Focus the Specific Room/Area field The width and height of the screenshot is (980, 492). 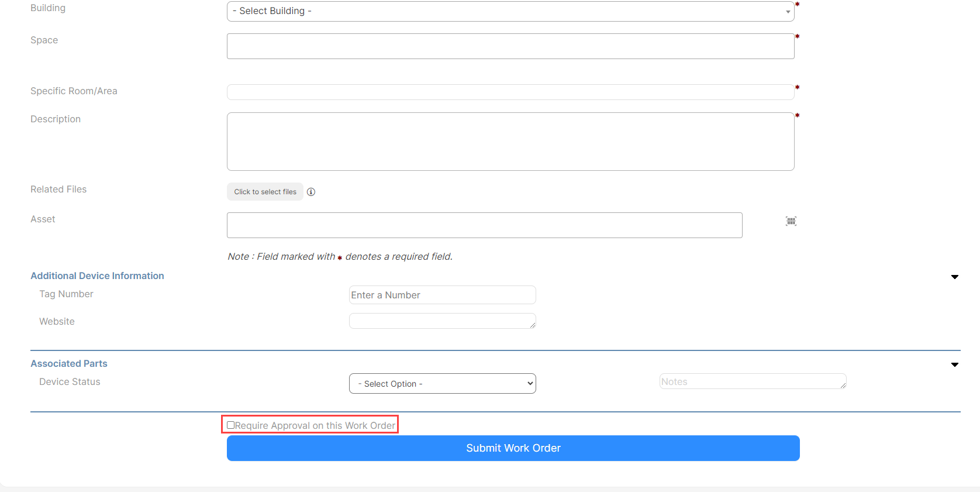pyautogui.click(x=510, y=92)
